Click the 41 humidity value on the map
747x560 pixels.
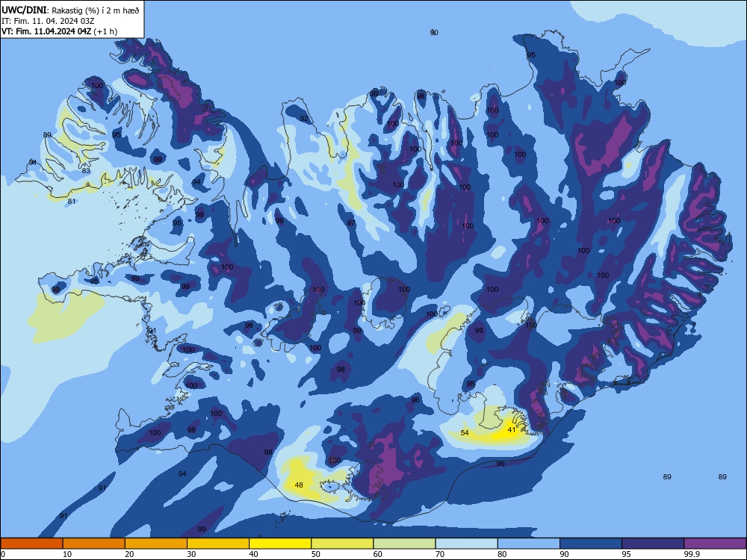click(x=512, y=429)
